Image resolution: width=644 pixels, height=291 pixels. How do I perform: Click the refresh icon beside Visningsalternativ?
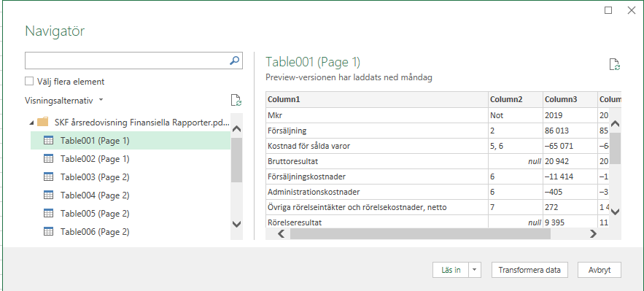[236, 101]
